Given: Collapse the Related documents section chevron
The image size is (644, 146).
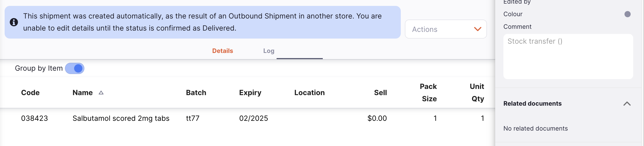Looking at the screenshot, I should (627, 104).
